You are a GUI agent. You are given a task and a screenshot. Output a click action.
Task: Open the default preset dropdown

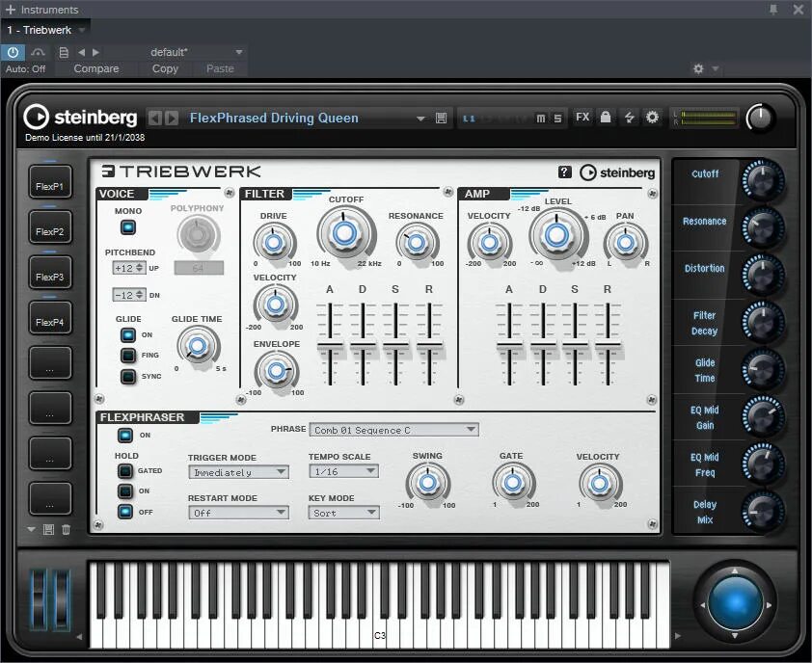click(239, 52)
